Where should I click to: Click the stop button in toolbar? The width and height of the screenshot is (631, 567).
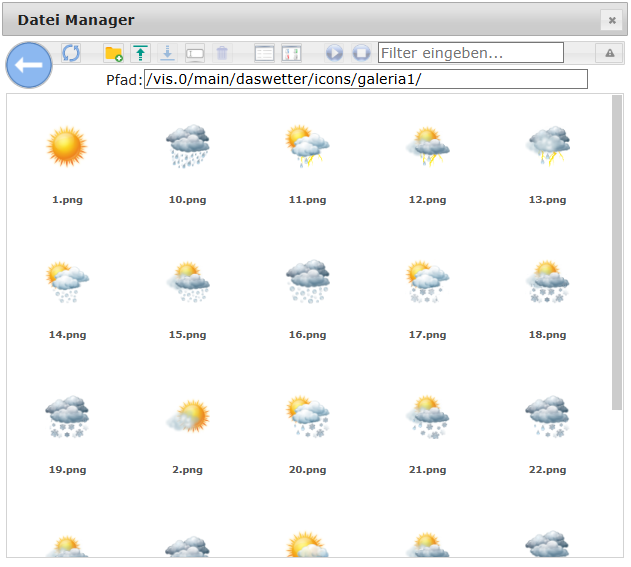tap(361, 53)
